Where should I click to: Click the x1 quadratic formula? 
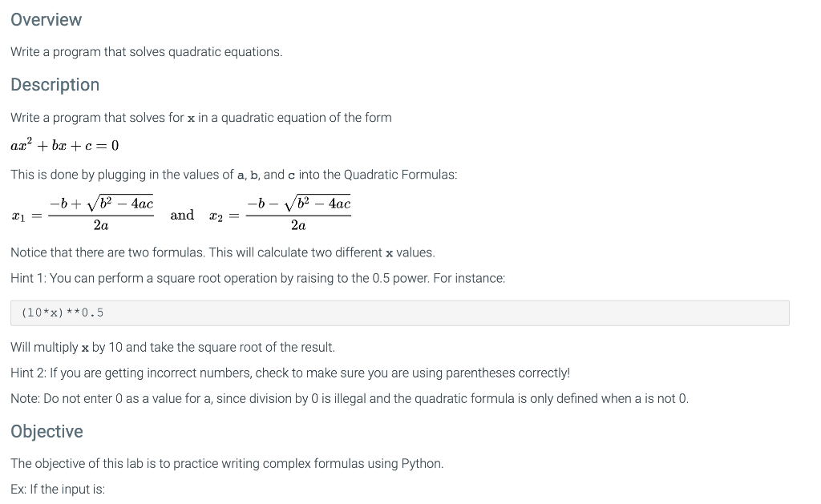(x=83, y=214)
